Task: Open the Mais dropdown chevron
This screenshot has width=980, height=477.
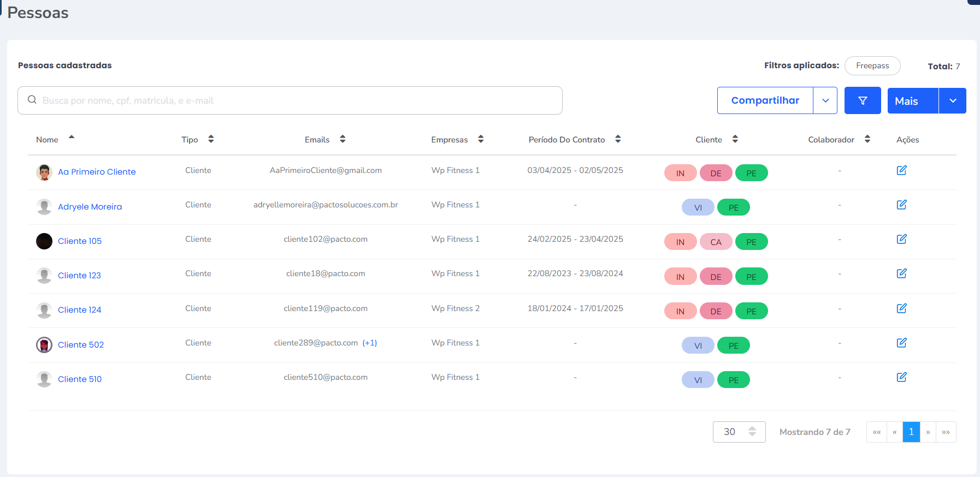Action: (x=953, y=101)
